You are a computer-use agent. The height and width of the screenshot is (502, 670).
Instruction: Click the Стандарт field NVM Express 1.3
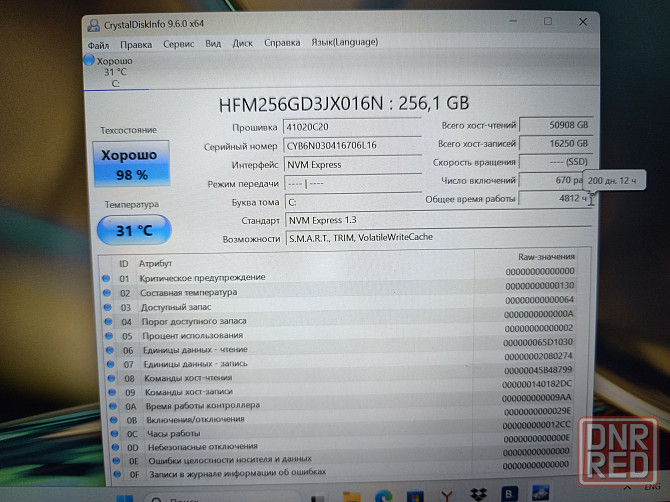438,220
